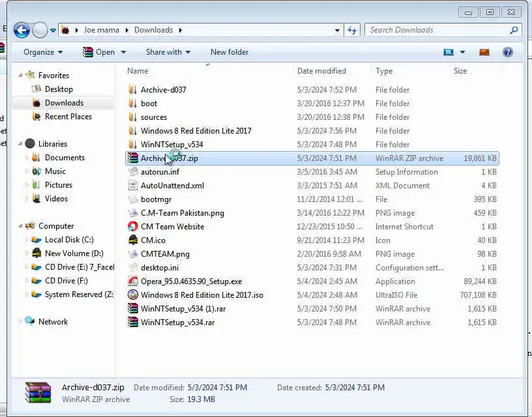The width and height of the screenshot is (532, 417).
Task: Click the details pane WinRAR thumbnail
Action: click(38, 393)
